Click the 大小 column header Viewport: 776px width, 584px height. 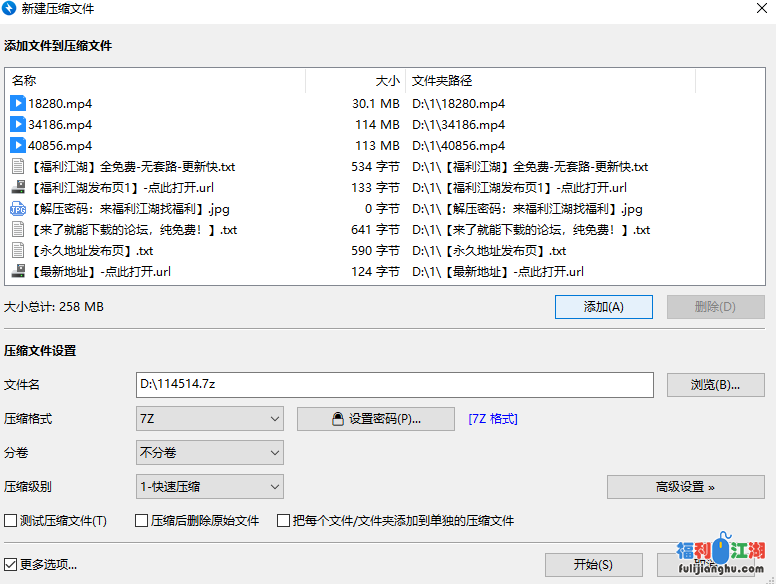(355, 81)
